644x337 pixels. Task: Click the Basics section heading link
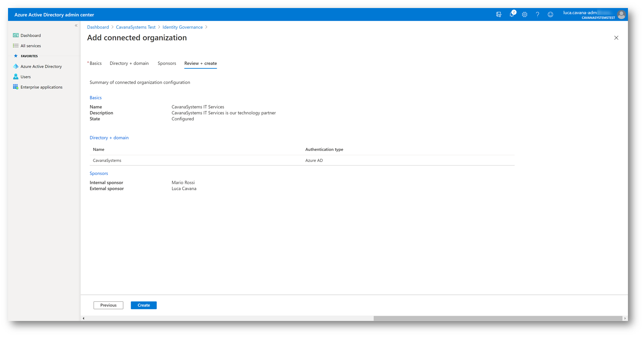[96, 98]
